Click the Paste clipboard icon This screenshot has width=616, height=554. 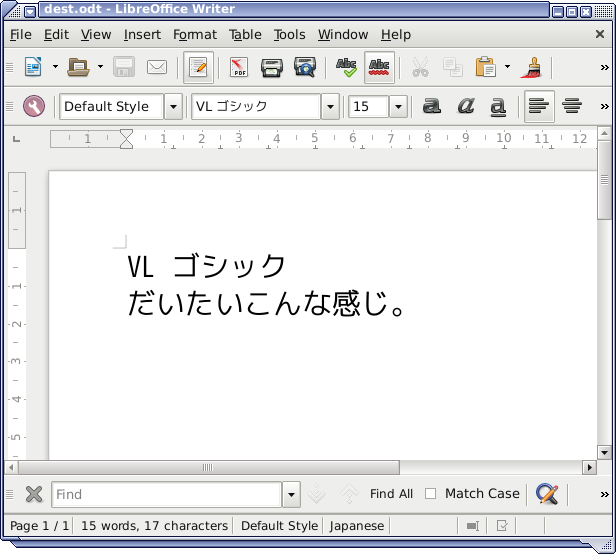(486, 67)
